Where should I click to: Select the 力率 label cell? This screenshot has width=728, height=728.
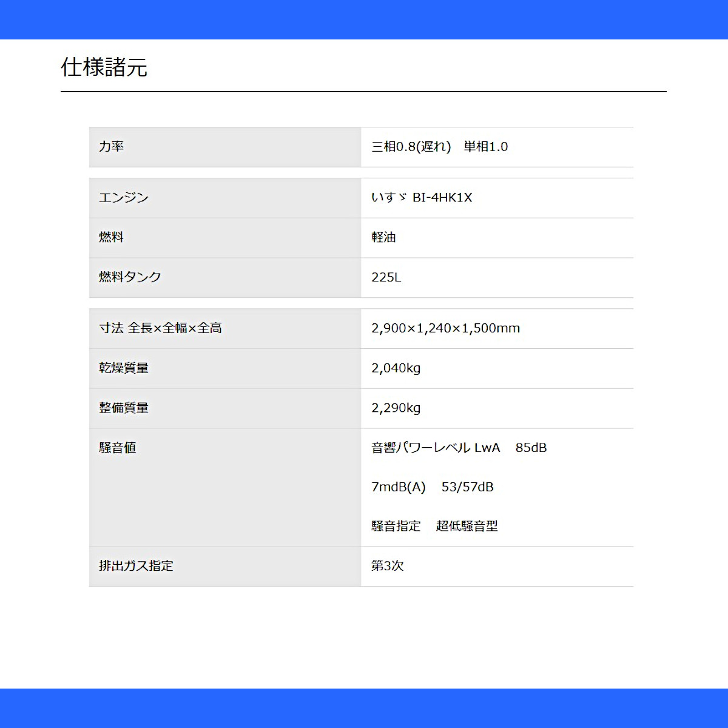(225, 147)
